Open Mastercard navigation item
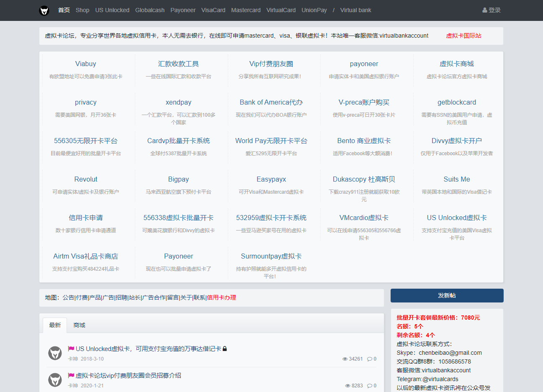543x392 pixels. click(x=246, y=10)
